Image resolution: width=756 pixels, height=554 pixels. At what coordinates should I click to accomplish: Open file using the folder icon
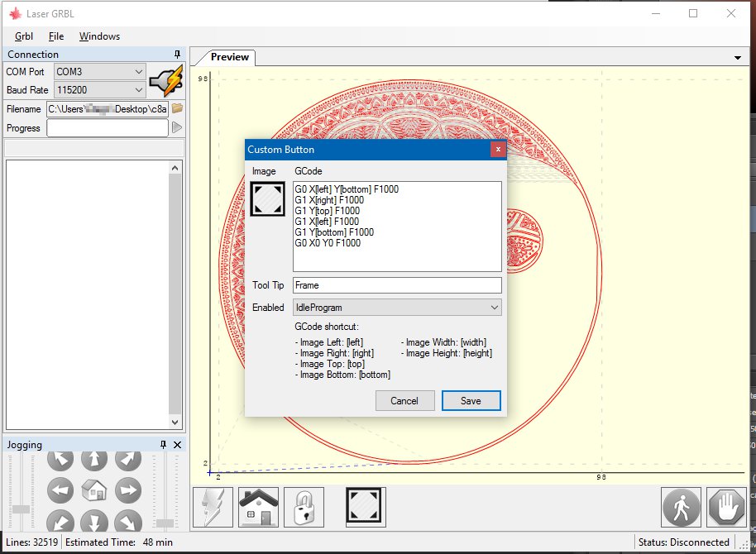pos(177,108)
